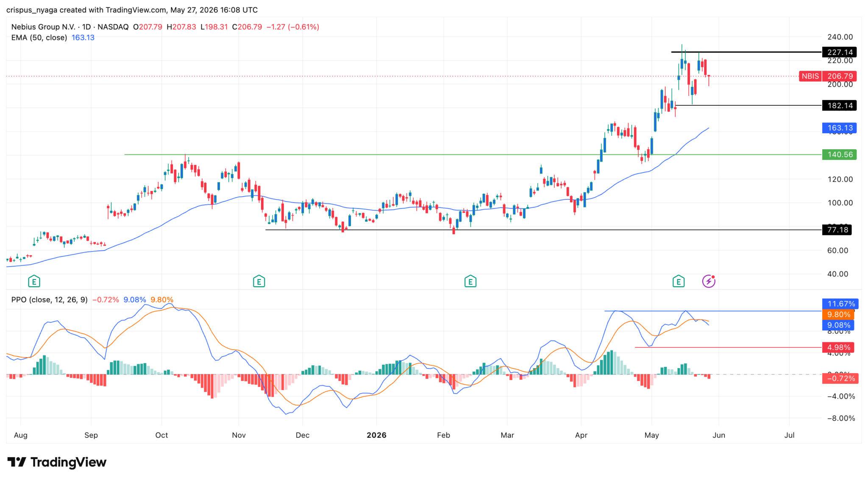Click the red -0.72% histogram value label
868x481 pixels.
pyautogui.click(x=840, y=378)
